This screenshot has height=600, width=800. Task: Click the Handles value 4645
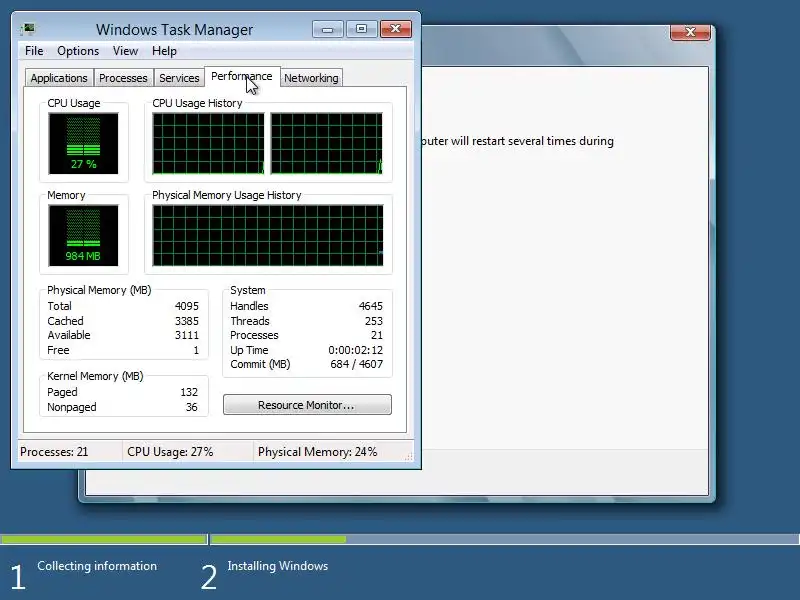click(x=370, y=306)
